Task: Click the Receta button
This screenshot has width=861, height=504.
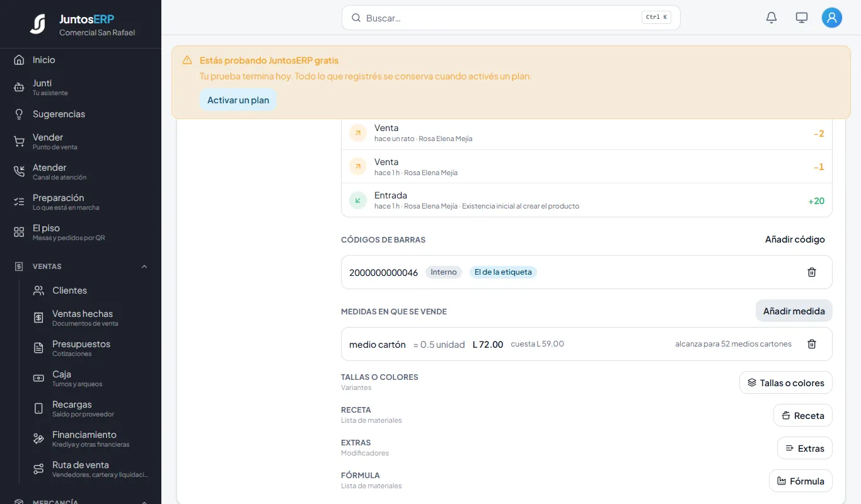Action: pyautogui.click(x=803, y=415)
